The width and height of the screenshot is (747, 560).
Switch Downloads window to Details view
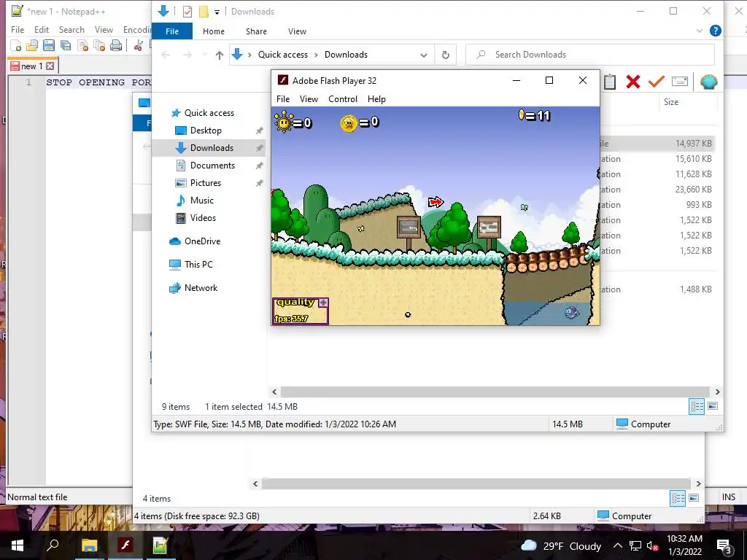tap(697, 407)
